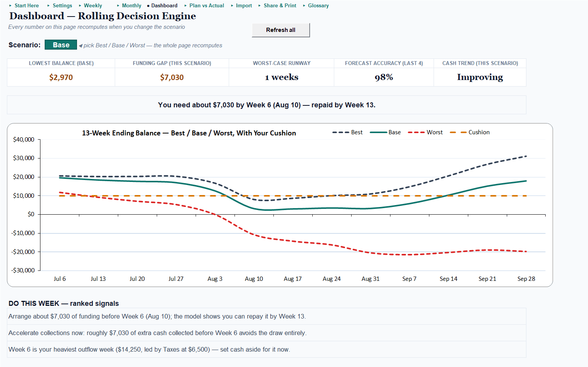Select the Forecast Accuracy value 98%

[x=384, y=77]
